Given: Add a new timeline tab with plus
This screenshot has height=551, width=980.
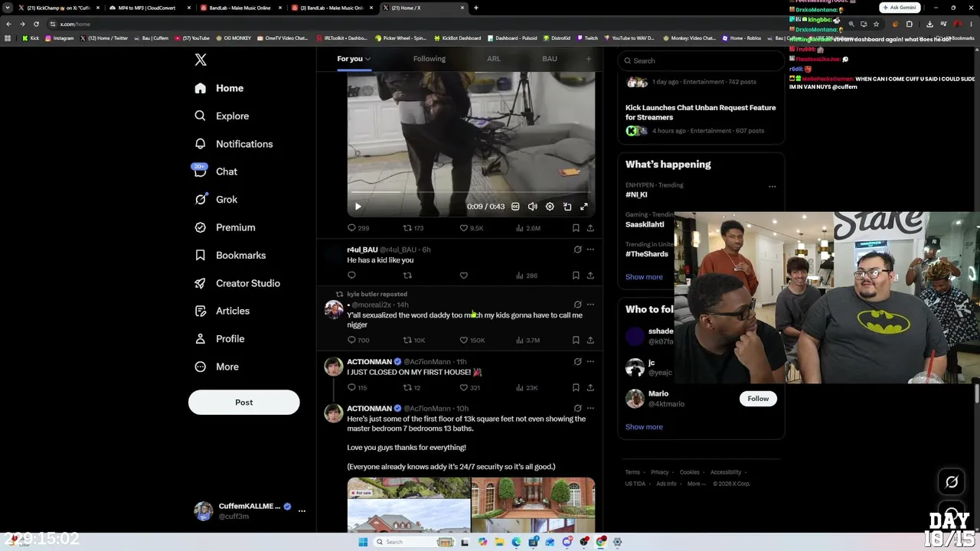Looking at the screenshot, I should coord(589,59).
